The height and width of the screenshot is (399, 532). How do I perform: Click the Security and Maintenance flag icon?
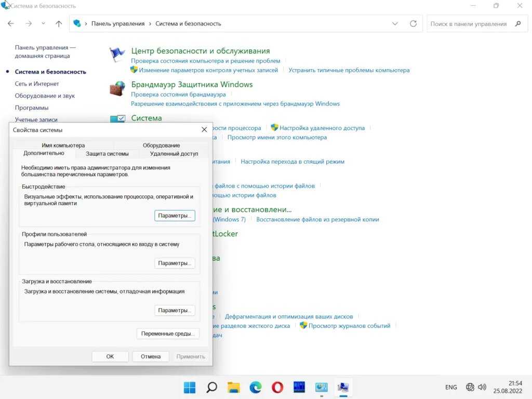tap(117, 55)
